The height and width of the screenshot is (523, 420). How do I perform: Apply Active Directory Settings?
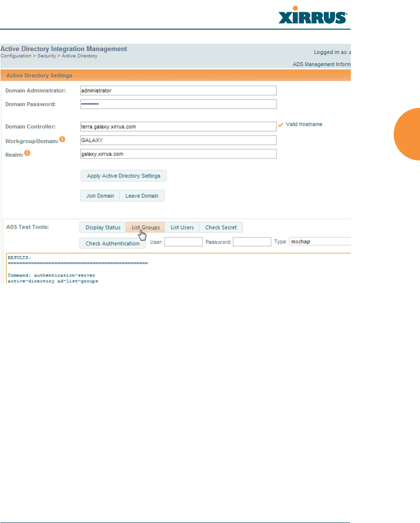tap(123, 176)
